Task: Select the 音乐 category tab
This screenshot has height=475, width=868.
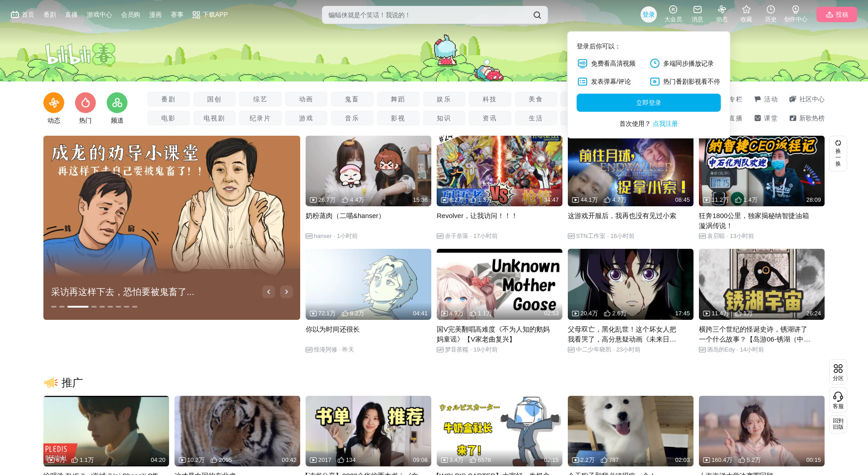Action: 352,118
